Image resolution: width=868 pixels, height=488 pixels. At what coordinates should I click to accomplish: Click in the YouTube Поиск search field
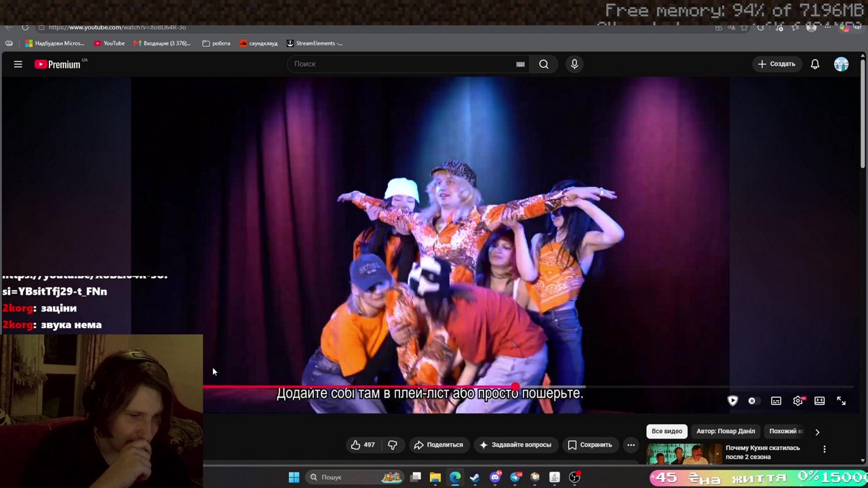pyautogui.click(x=403, y=64)
